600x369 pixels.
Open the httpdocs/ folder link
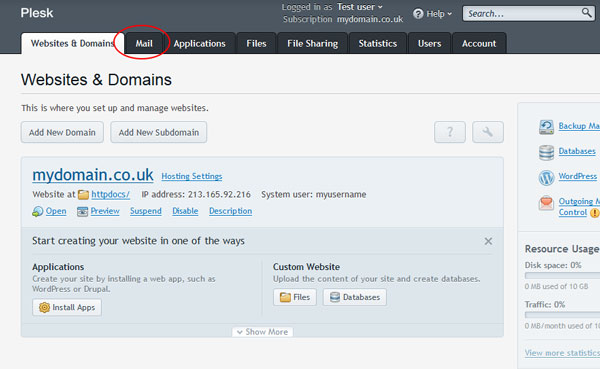[110, 194]
